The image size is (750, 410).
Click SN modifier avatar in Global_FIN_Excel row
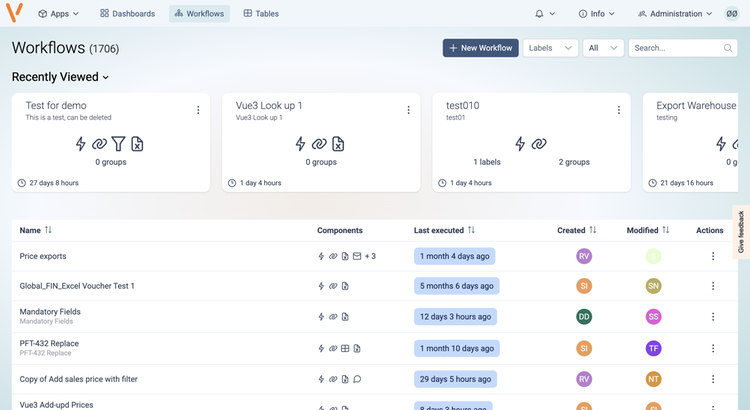pyautogui.click(x=653, y=286)
